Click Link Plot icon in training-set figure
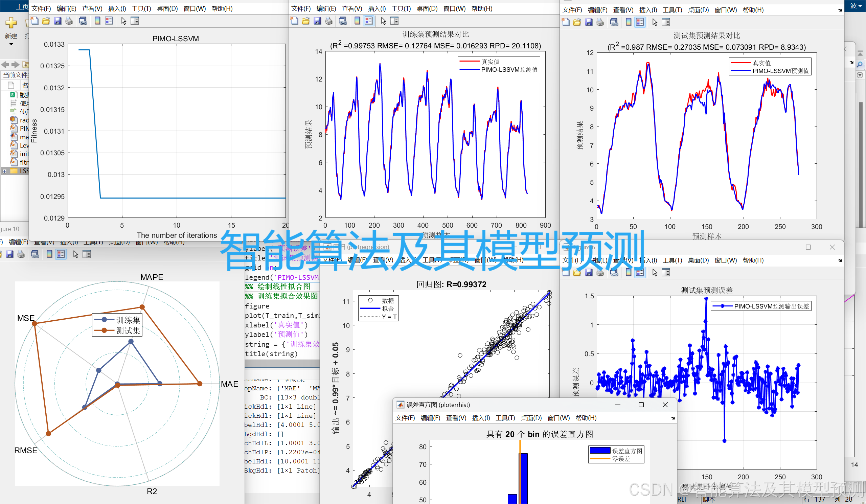Viewport: 866px width, 504px height. coord(343,21)
